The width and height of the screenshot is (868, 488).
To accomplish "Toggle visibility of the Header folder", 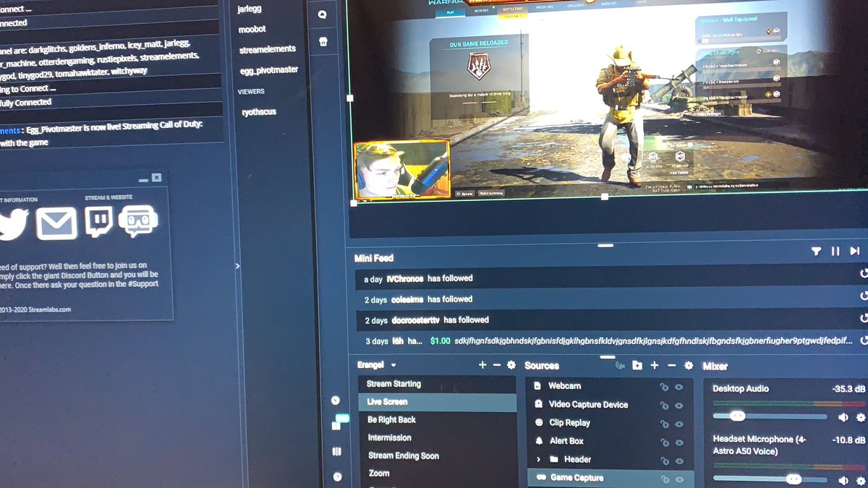I will click(x=679, y=460).
